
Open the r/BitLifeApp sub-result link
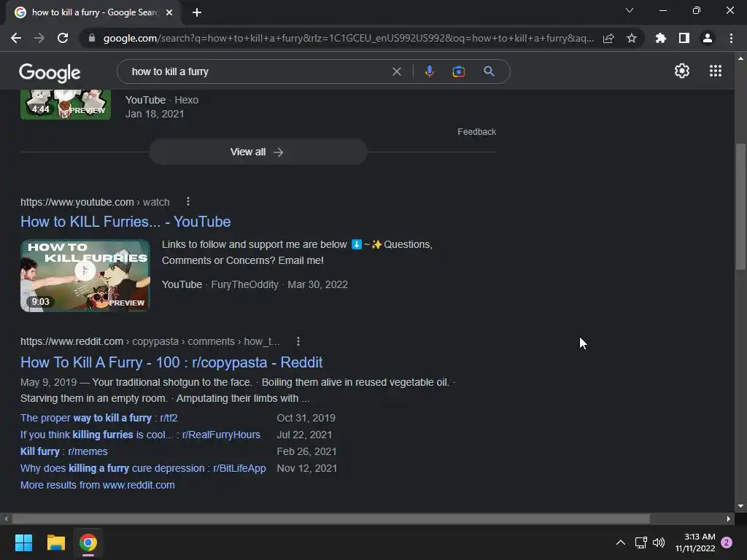143,468
